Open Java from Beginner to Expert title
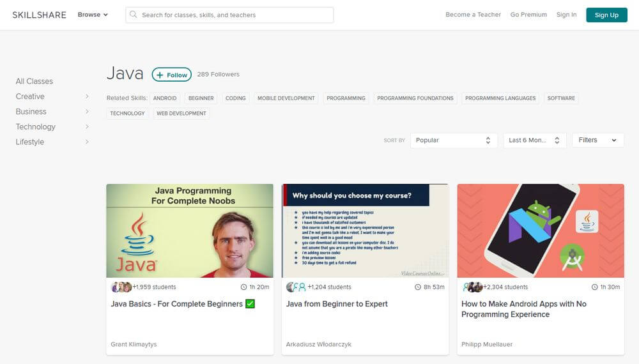This screenshot has height=364, width=639. 337,304
